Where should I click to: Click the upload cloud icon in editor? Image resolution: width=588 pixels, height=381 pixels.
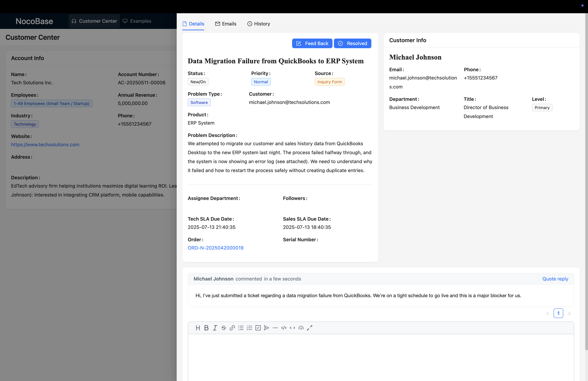301,328
